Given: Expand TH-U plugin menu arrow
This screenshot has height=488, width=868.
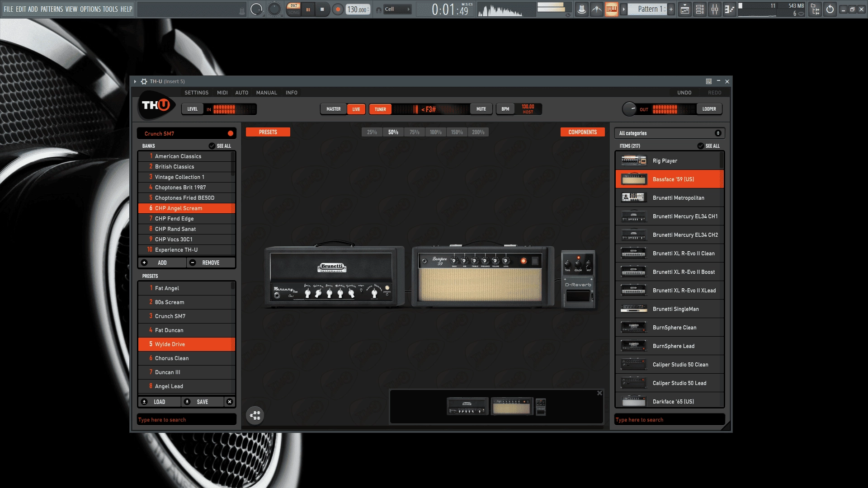Looking at the screenshot, I should (x=135, y=81).
